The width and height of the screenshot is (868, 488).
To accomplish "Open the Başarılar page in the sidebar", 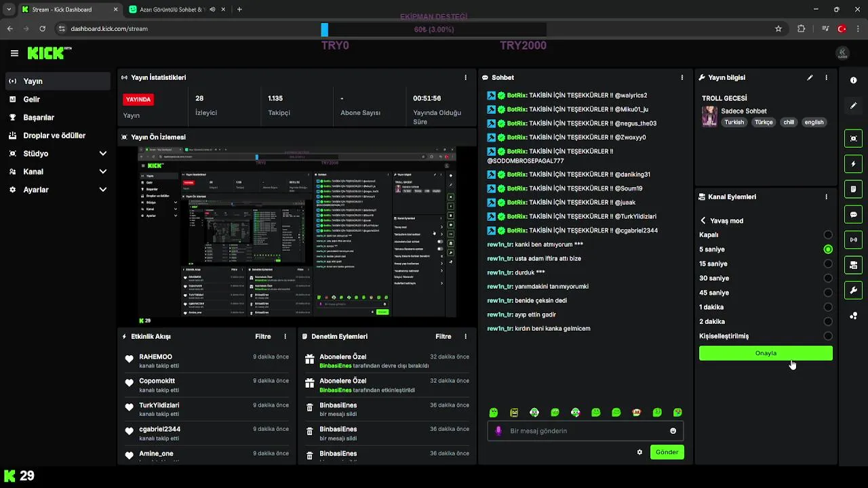I will pyautogui.click(x=58, y=117).
